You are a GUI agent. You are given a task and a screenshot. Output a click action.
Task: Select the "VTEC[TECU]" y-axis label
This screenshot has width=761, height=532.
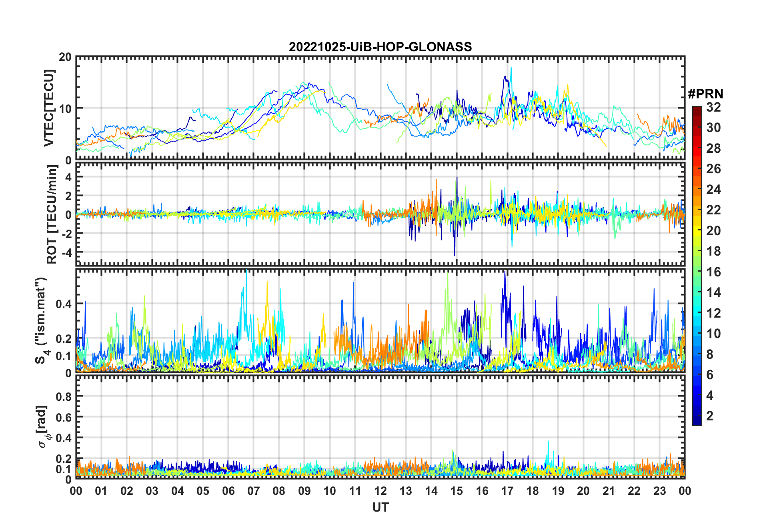pos(49,108)
